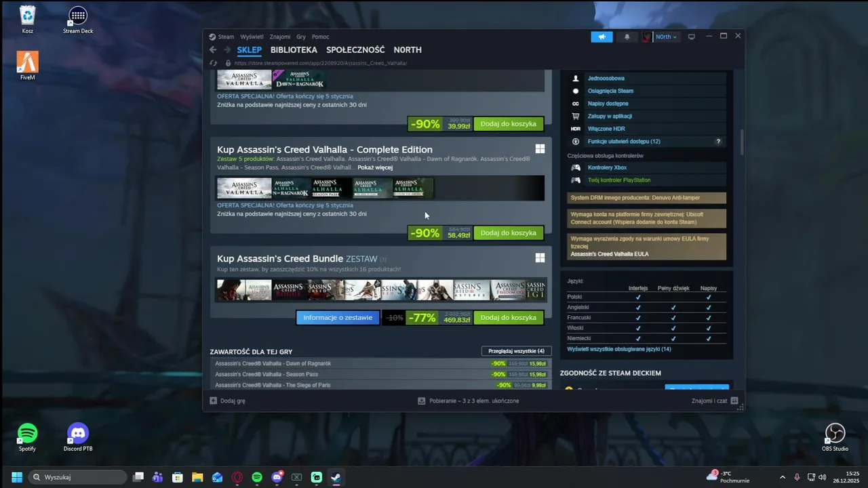The width and height of the screenshot is (868, 488).
Task: Switch to the BIBLIOTEKA tab
Action: point(294,49)
